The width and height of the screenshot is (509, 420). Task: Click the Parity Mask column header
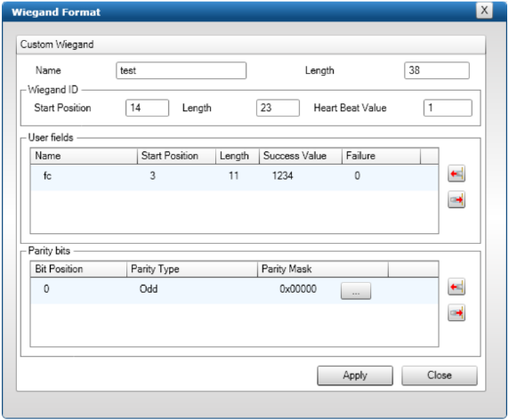point(323,269)
